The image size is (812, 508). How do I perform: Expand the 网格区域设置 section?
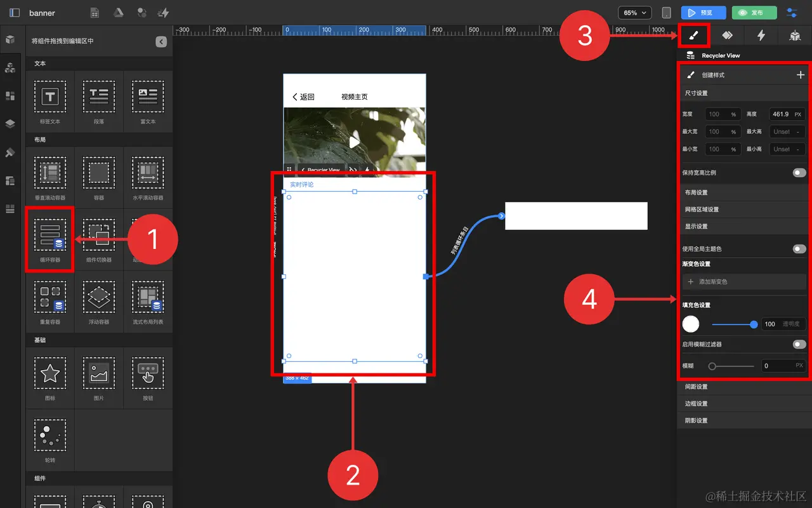point(743,210)
